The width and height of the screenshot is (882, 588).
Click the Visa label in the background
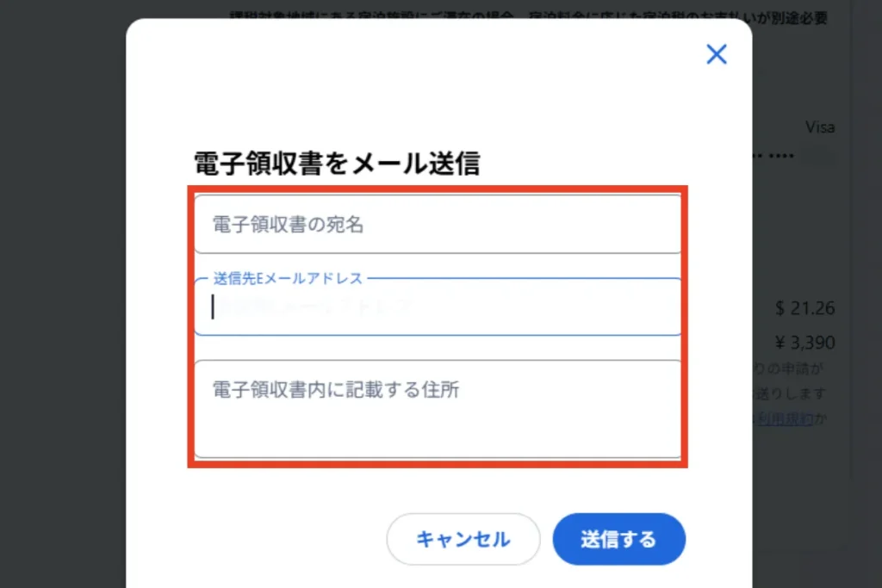click(821, 127)
